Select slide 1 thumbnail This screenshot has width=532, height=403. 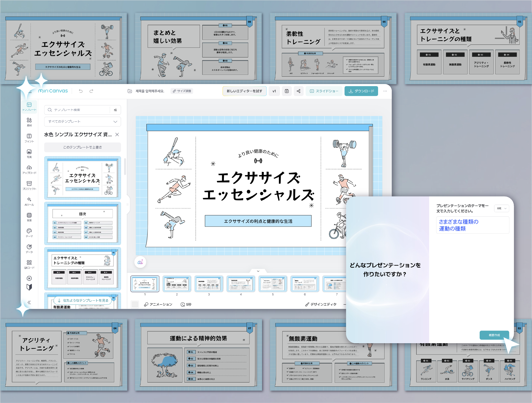point(145,284)
